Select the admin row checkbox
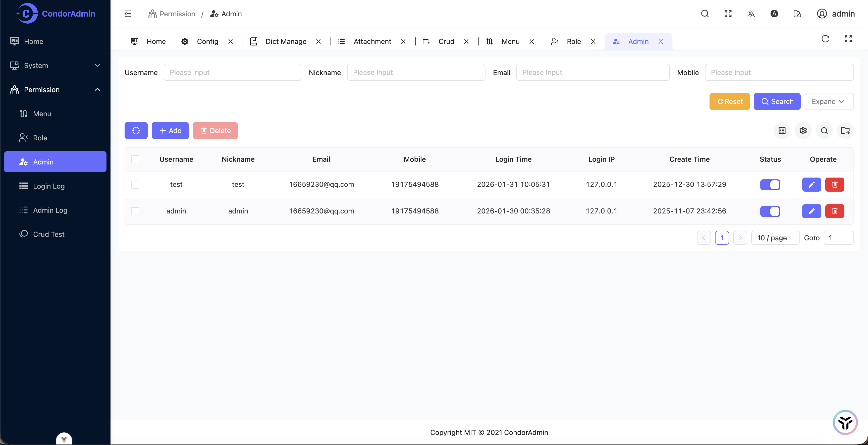Viewport: 868px width, 445px height. point(135,211)
